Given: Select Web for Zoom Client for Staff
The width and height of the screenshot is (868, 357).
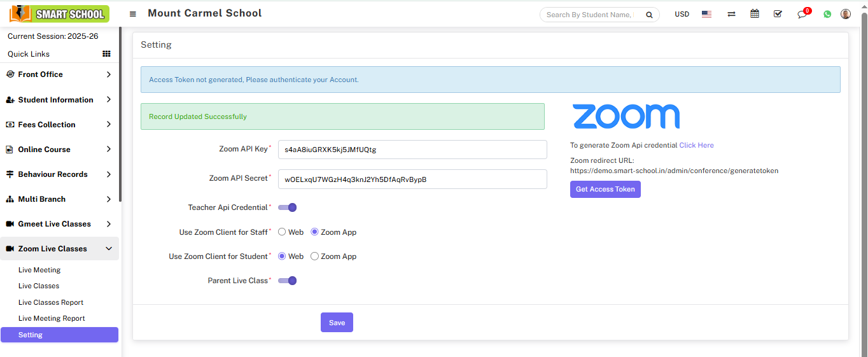Looking at the screenshot, I should (282, 232).
